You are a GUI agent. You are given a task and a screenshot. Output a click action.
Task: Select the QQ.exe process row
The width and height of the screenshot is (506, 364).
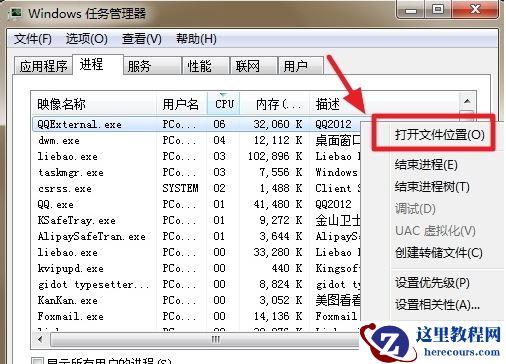pyautogui.click(x=197, y=204)
